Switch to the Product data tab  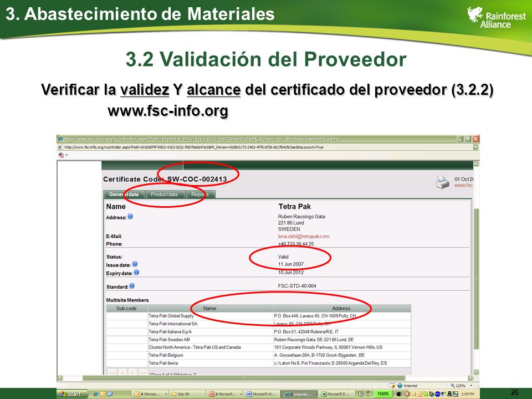point(164,195)
